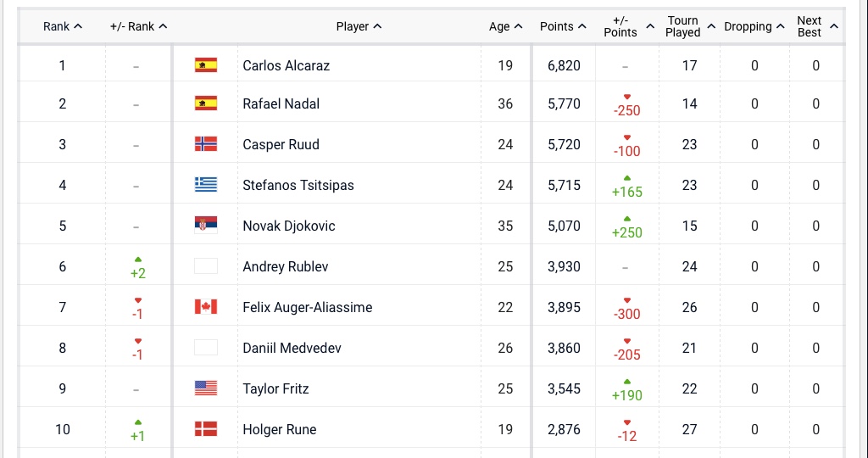Sort by +/- Rank column header
This screenshot has height=458, width=868.
point(139,26)
